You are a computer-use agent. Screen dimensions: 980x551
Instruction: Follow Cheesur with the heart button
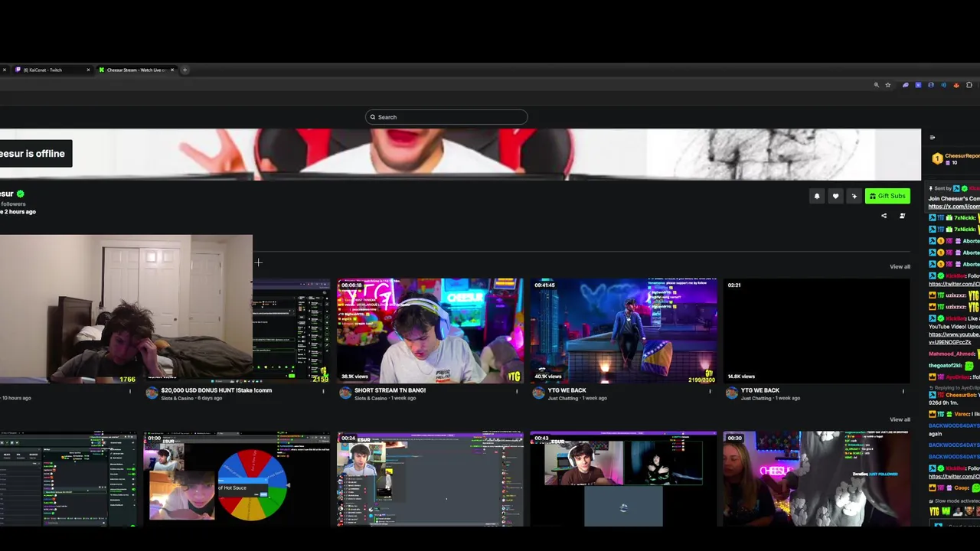tap(835, 196)
